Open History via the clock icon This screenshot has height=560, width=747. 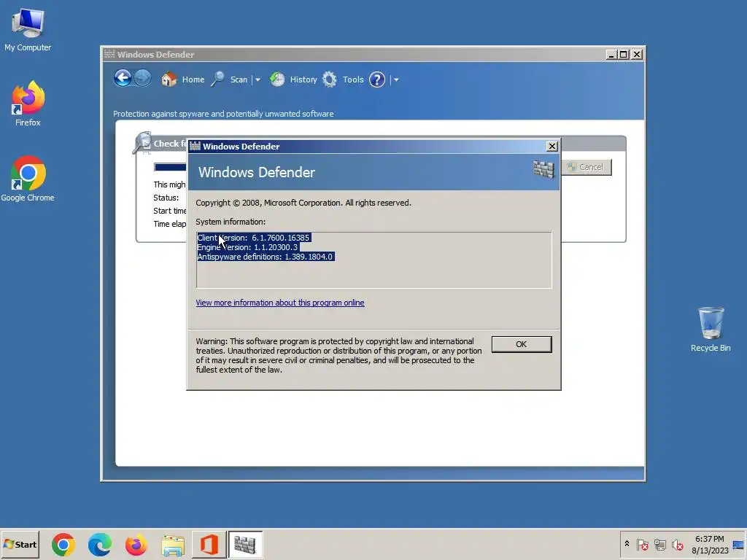pyautogui.click(x=276, y=79)
